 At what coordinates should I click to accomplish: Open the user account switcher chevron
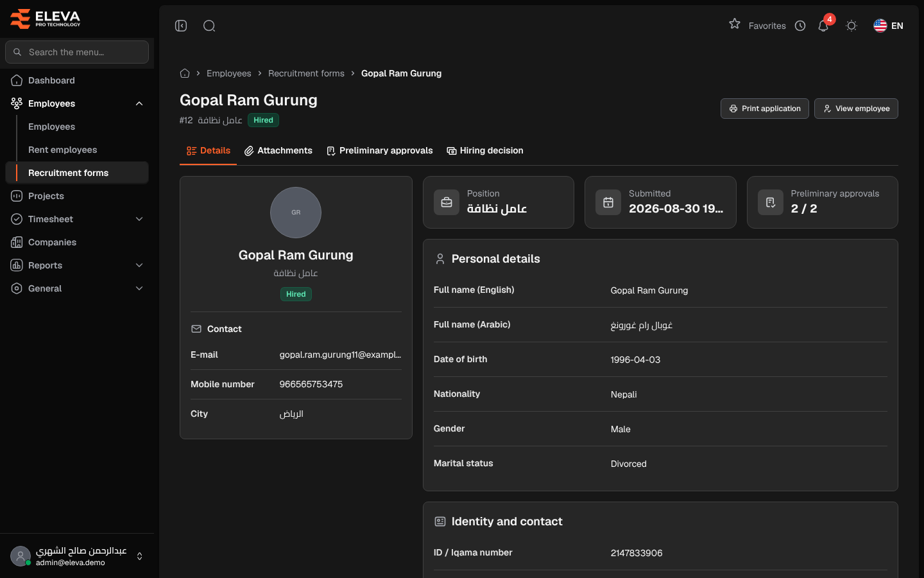[139, 556]
